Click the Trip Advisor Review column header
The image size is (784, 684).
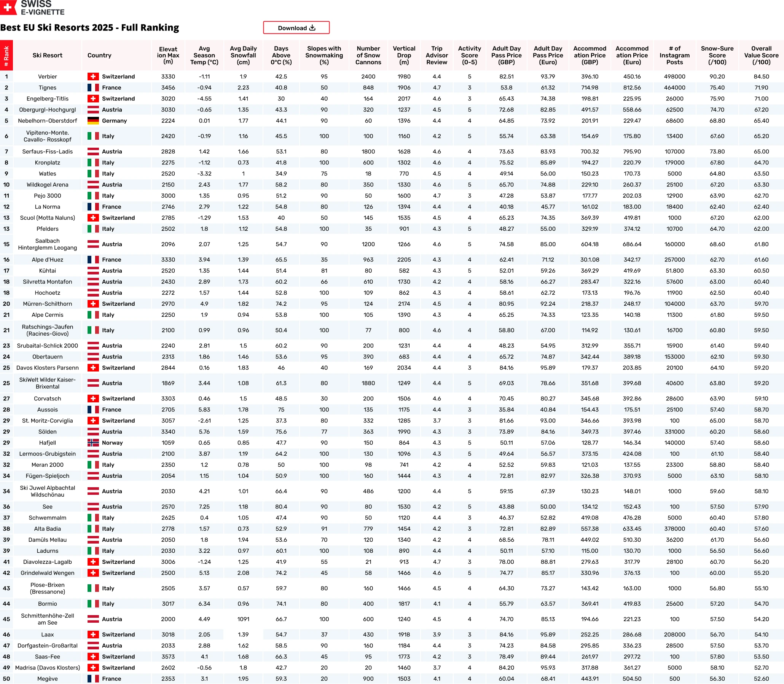(437, 55)
